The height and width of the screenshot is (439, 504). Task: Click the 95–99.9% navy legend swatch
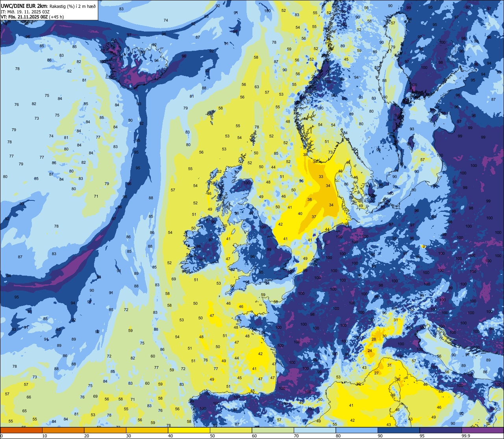tap(441, 430)
